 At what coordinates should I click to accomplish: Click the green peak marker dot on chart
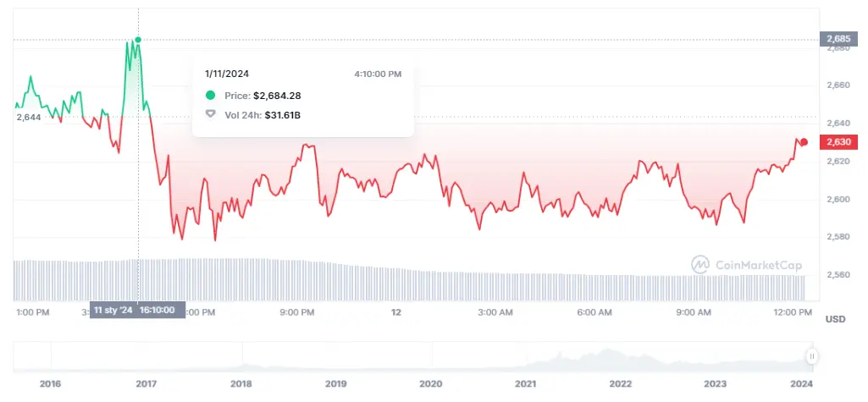coord(138,40)
